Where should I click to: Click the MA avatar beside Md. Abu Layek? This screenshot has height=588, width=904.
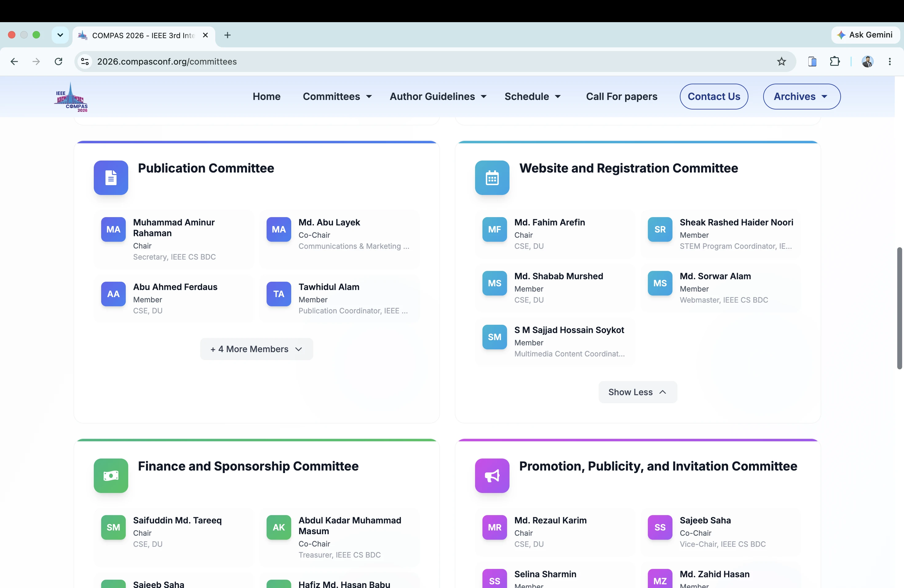point(279,229)
